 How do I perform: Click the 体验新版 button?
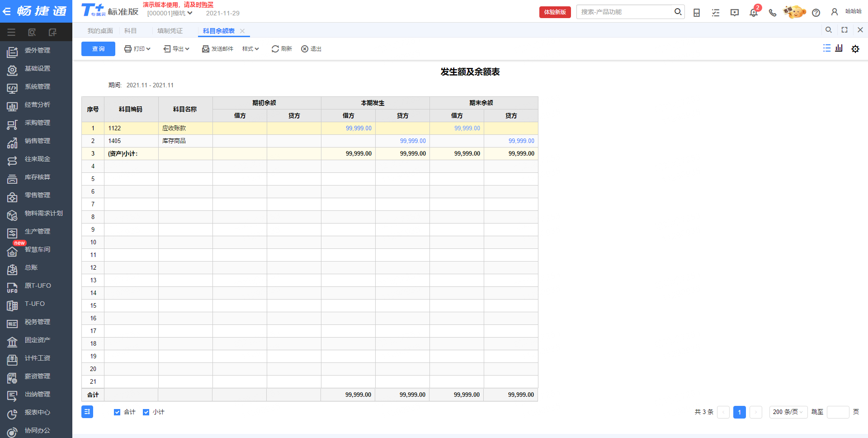[555, 12]
